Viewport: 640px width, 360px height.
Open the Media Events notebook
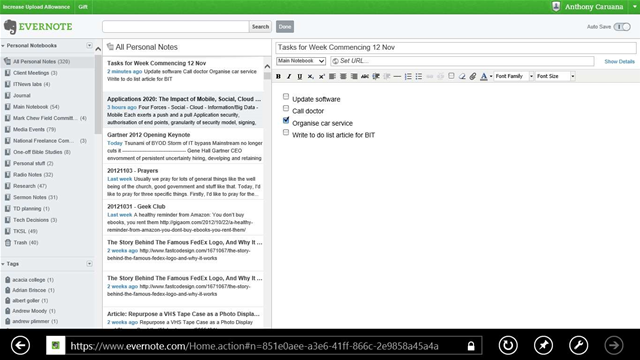tap(34, 129)
